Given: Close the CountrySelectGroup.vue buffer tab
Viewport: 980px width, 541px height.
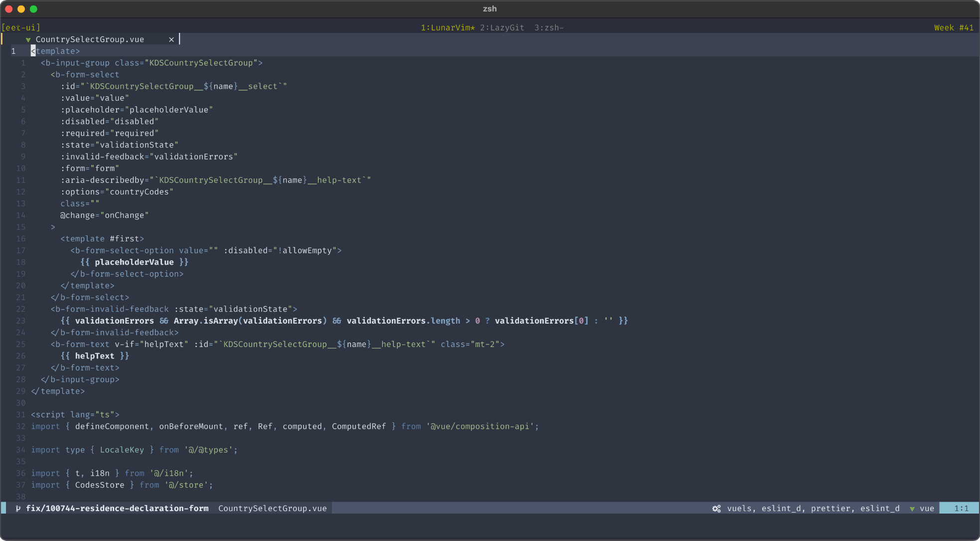Looking at the screenshot, I should coord(171,39).
